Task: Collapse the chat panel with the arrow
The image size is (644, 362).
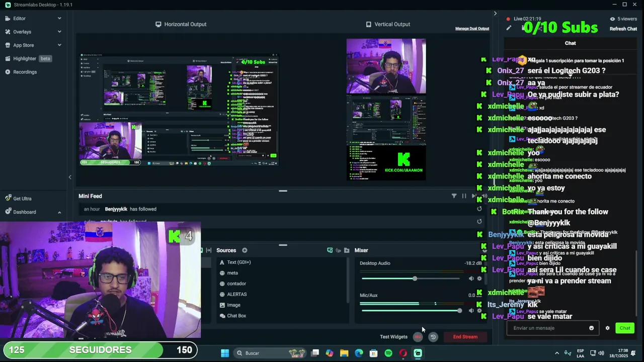Action: pos(495,14)
